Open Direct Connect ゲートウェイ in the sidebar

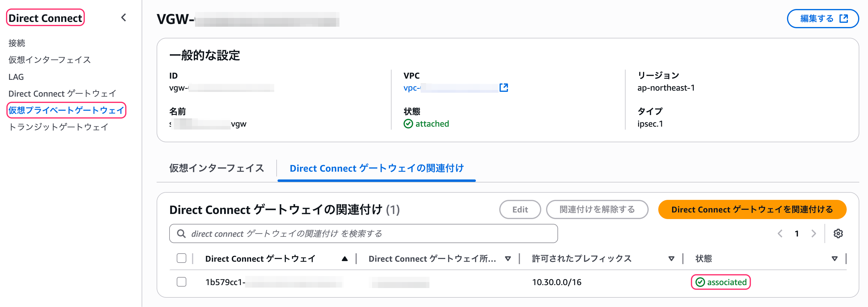click(x=62, y=93)
